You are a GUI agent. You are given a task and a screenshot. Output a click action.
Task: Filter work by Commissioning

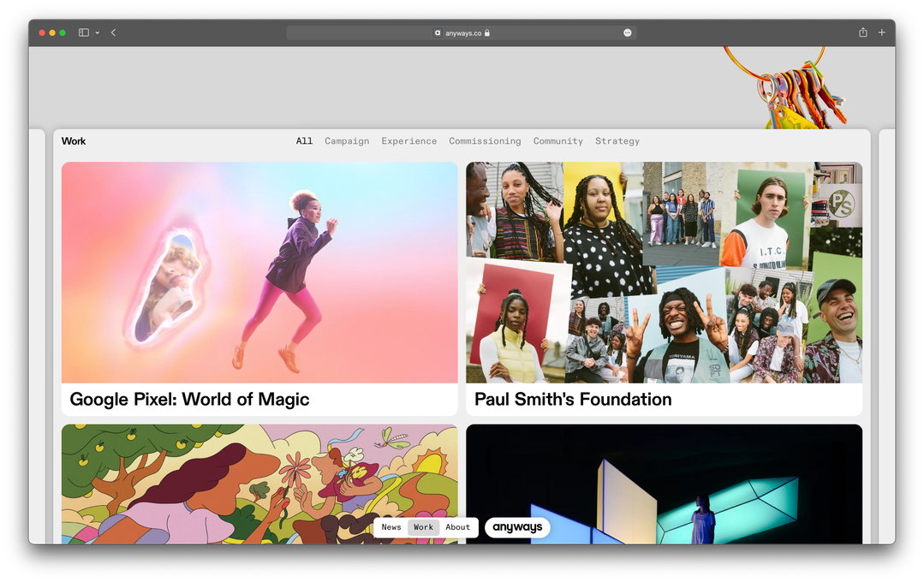(485, 140)
